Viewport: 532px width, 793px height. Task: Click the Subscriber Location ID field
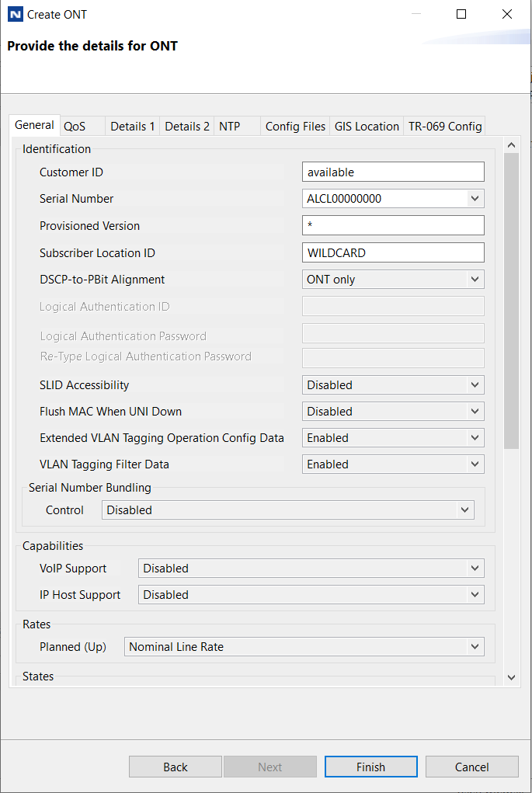point(393,252)
